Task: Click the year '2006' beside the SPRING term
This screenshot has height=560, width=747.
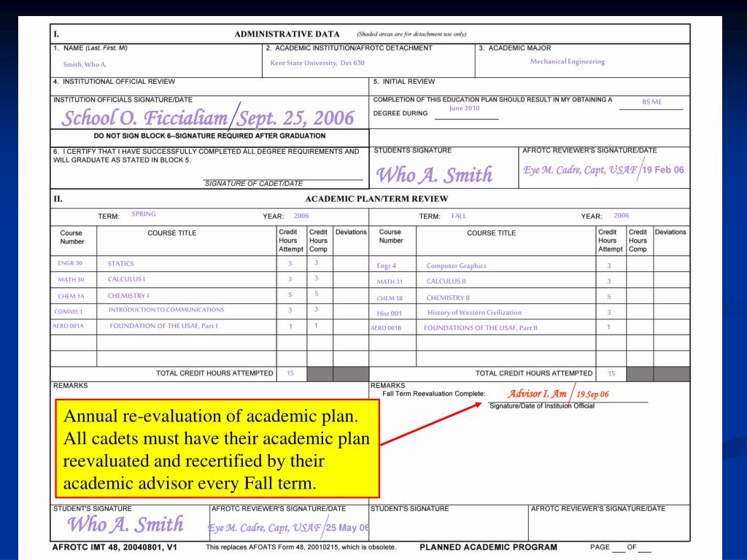Action: [301, 216]
